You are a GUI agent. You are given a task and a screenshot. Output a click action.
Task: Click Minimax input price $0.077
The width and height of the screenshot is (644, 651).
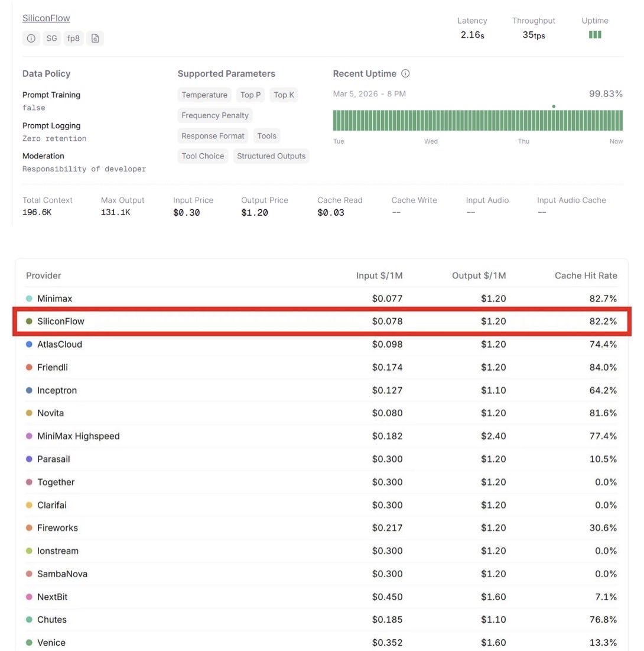tap(387, 299)
